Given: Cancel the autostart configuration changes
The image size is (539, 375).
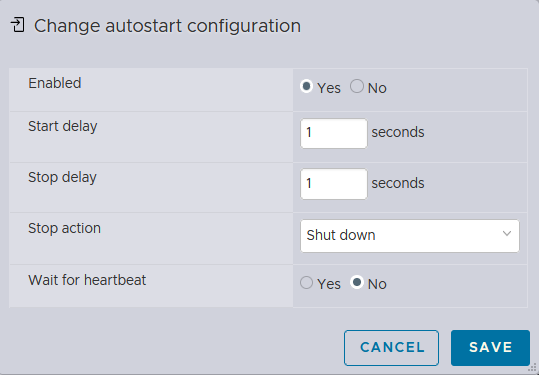Looking at the screenshot, I should point(392,348).
